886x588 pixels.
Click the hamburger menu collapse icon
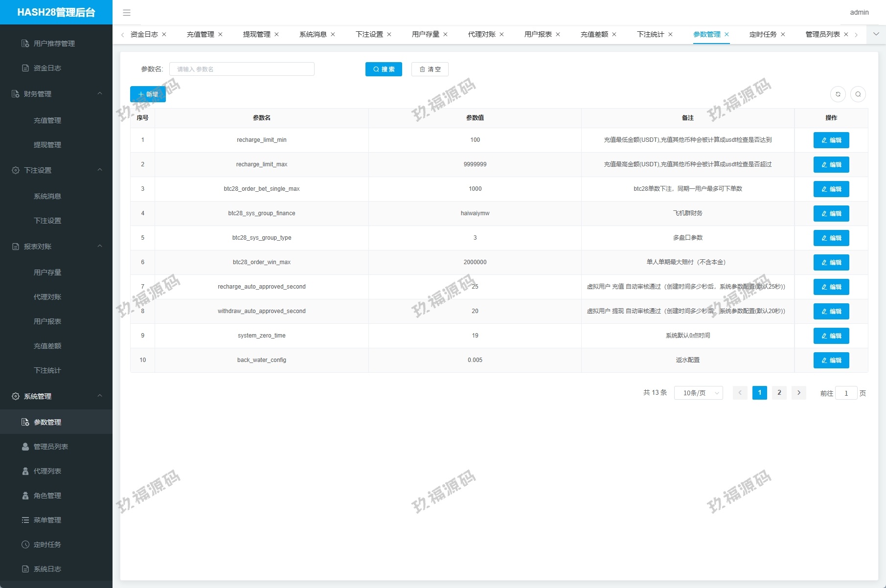[x=127, y=13]
